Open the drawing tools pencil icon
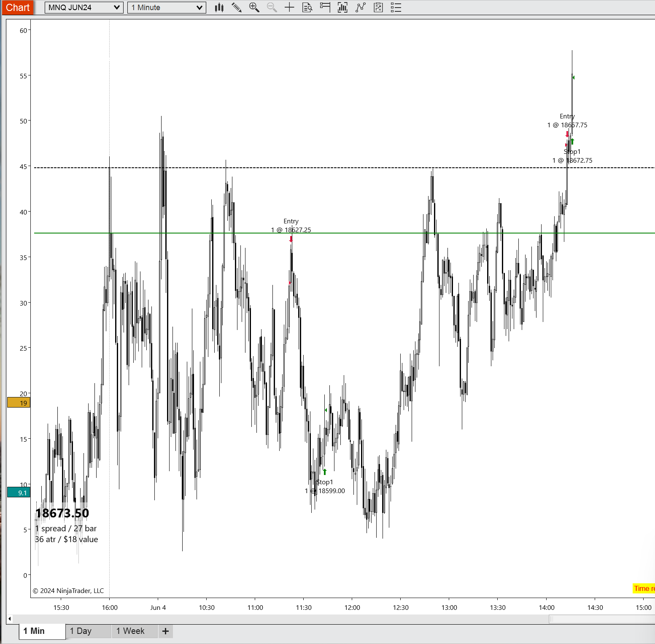This screenshot has width=655, height=644. click(x=237, y=8)
